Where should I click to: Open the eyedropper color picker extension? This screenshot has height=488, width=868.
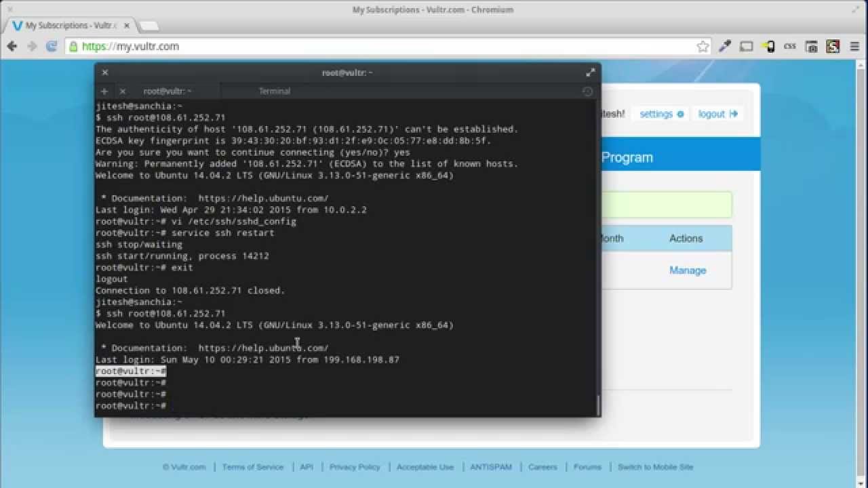tap(725, 46)
